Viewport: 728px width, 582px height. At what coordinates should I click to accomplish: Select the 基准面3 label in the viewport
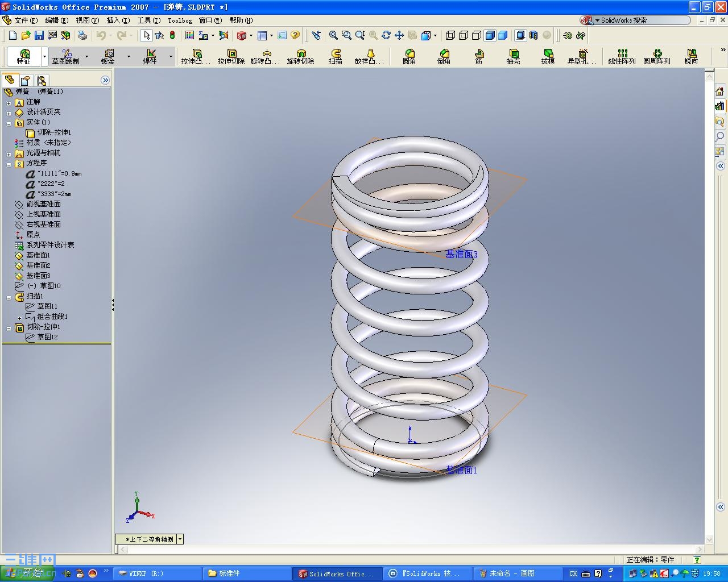click(x=462, y=254)
